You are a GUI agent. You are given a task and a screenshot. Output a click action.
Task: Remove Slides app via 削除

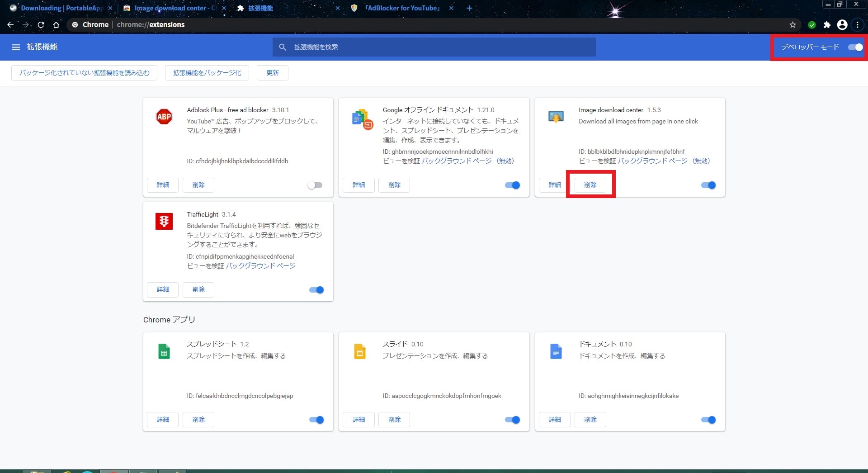(394, 420)
